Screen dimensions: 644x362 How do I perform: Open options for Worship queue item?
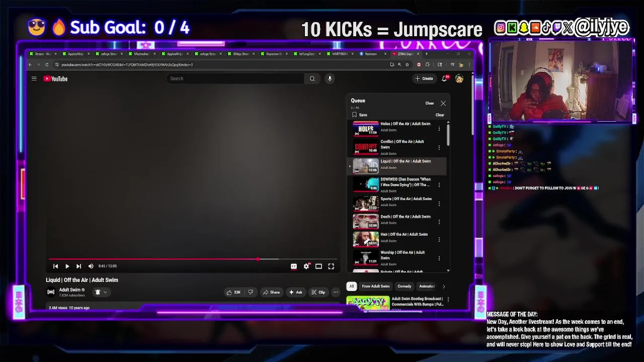point(439,258)
